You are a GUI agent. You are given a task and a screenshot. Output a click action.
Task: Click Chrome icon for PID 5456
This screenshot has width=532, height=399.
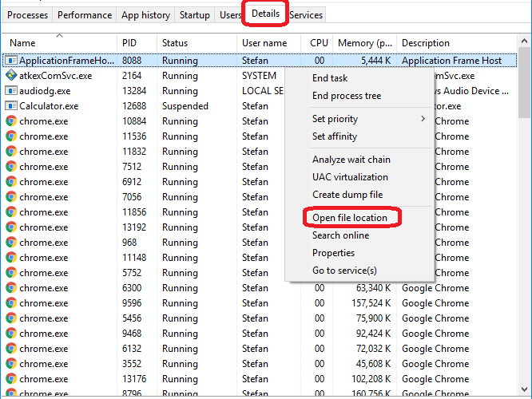click(11, 318)
